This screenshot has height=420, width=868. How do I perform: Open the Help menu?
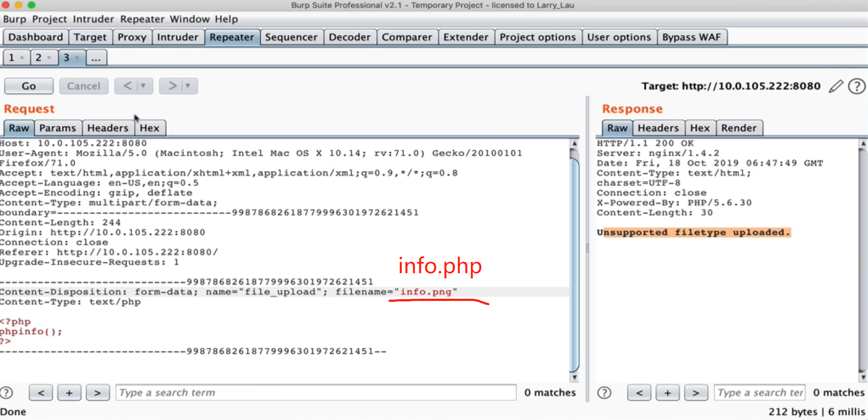coord(226,19)
